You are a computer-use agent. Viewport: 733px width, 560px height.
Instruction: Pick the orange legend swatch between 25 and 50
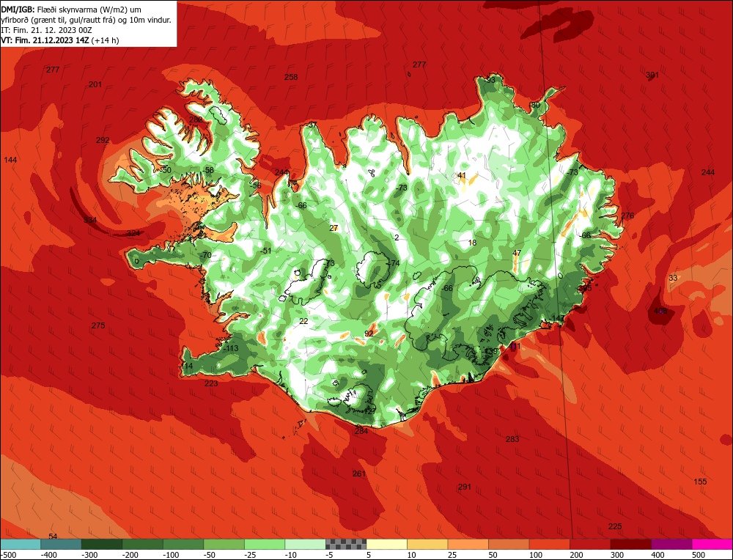(468, 545)
